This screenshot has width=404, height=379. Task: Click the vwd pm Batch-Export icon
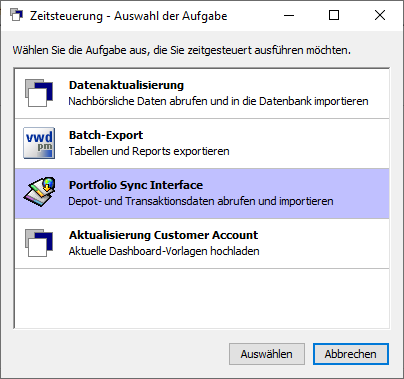(x=39, y=143)
